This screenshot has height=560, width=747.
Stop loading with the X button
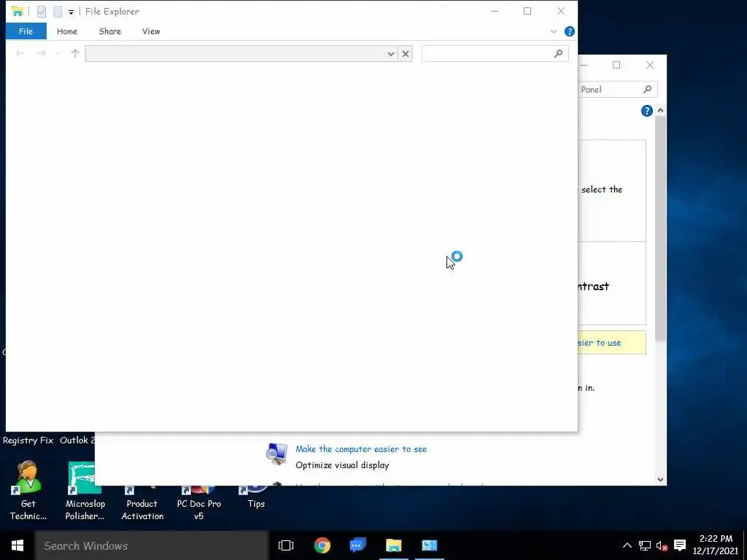point(406,54)
